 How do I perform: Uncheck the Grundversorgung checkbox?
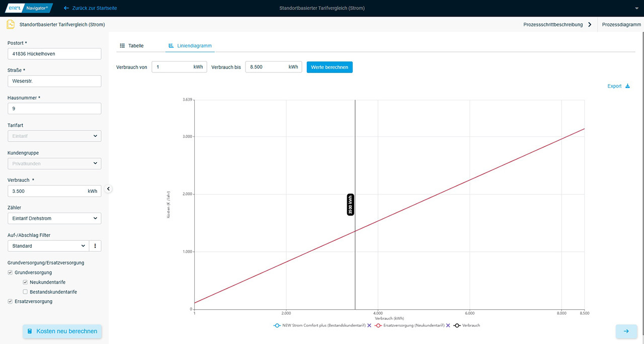pyautogui.click(x=10, y=272)
